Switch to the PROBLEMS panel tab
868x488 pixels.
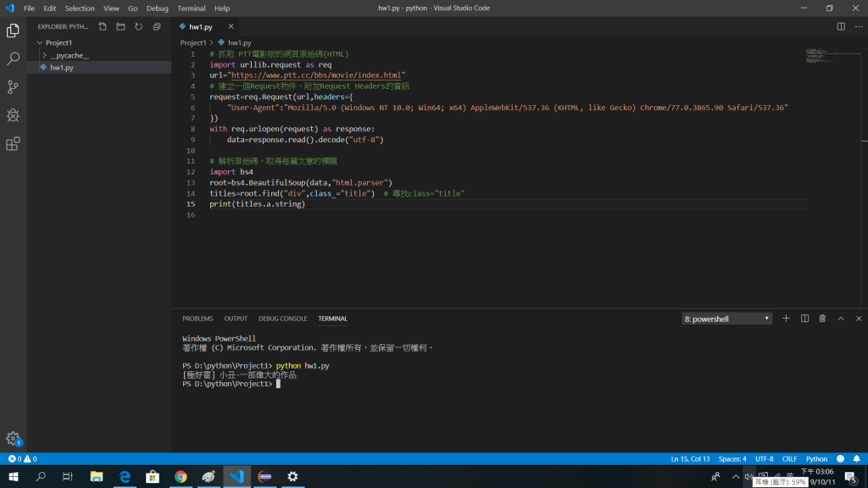click(198, 319)
